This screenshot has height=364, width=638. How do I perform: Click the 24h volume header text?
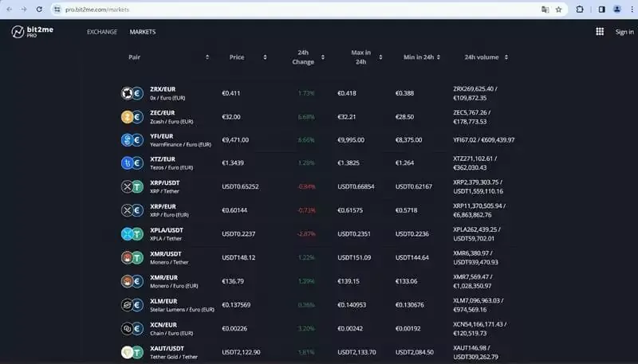(482, 57)
